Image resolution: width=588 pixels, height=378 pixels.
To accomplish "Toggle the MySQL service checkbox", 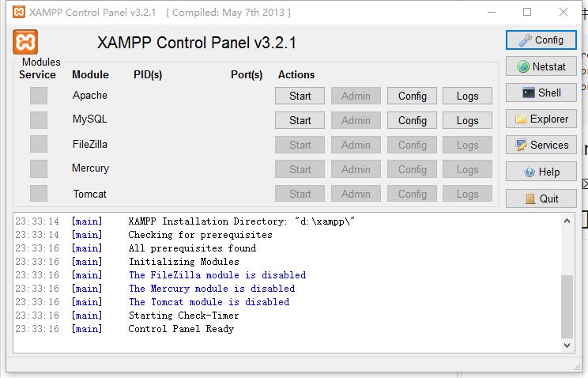I will click(x=39, y=120).
